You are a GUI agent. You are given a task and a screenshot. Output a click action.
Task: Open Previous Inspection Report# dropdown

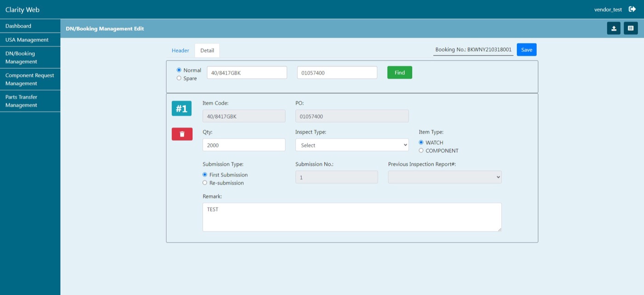click(x=445, y=177)
